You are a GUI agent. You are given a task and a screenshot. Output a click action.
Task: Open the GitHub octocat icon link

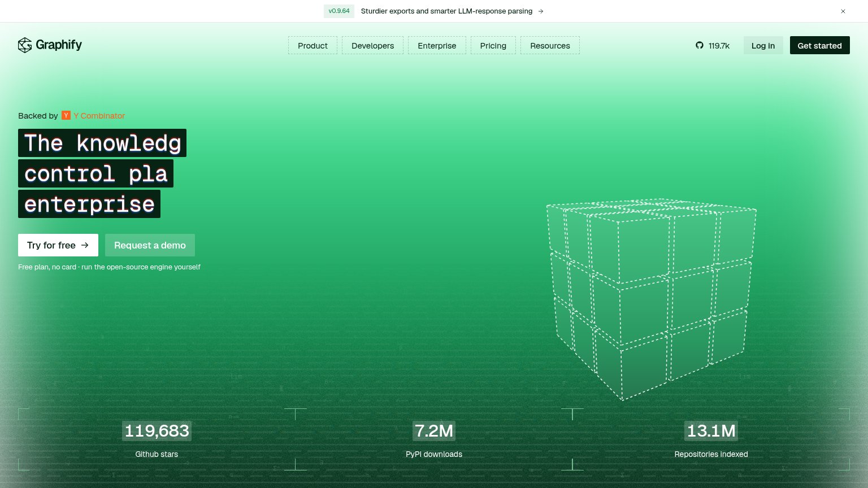(700, 46)
